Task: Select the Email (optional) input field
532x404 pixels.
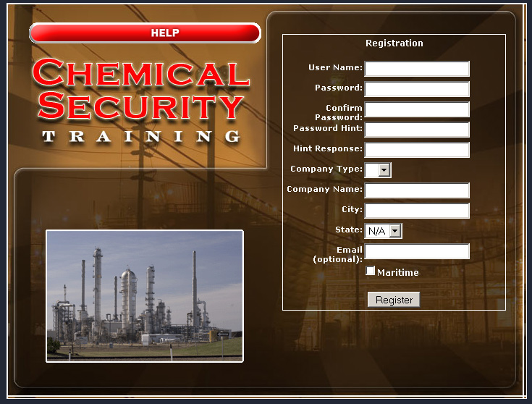Action: pos(417,251)
